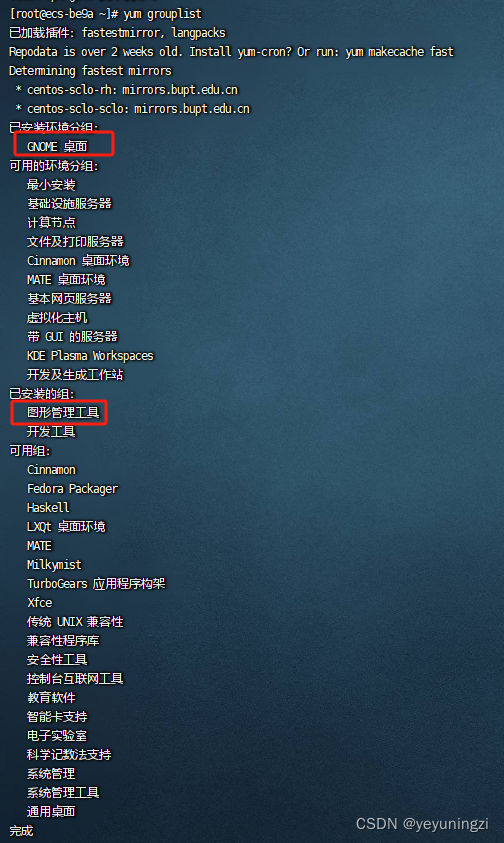Click the 'LXQt 桌面环境' line

coord(66,527)
